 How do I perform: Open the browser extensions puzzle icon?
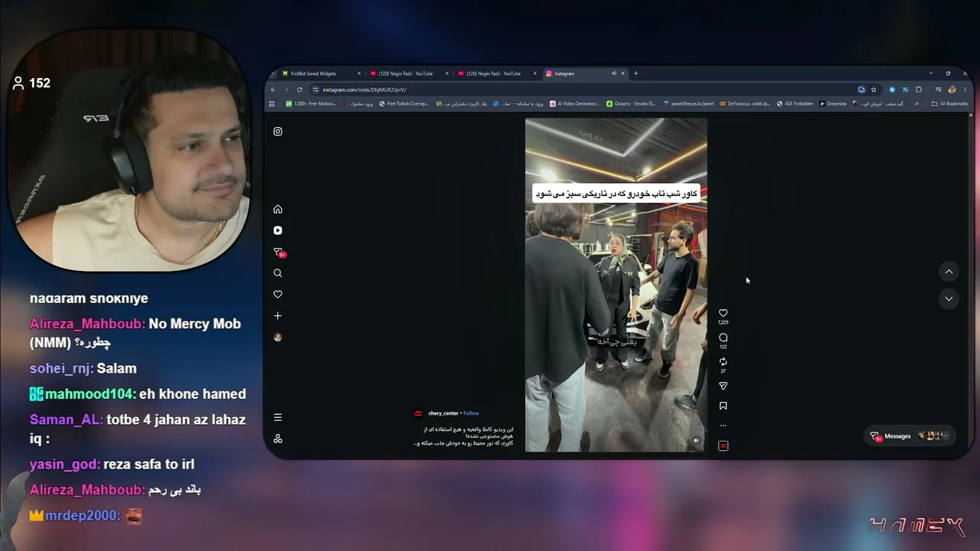[919, 90]
